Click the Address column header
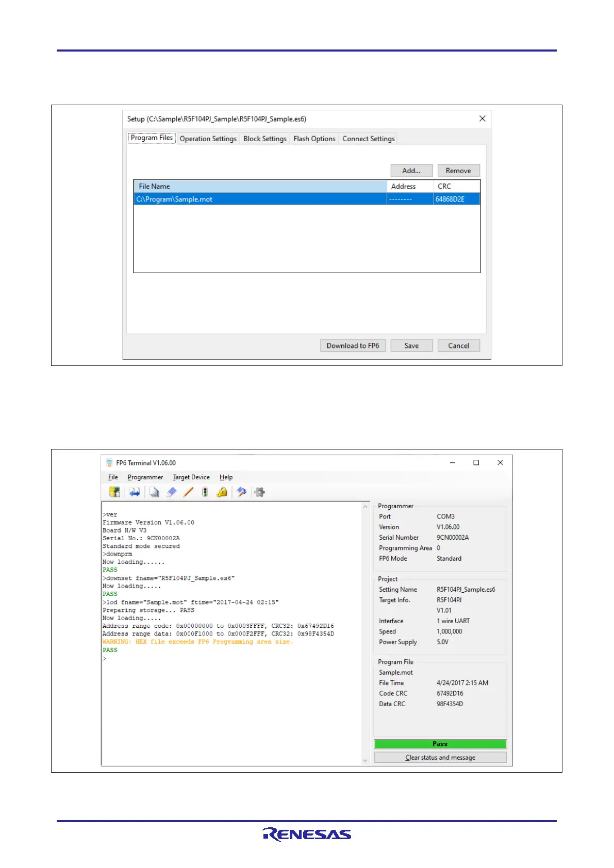Image resolution: width=614 pixels, height=868 pixels. 410,186
